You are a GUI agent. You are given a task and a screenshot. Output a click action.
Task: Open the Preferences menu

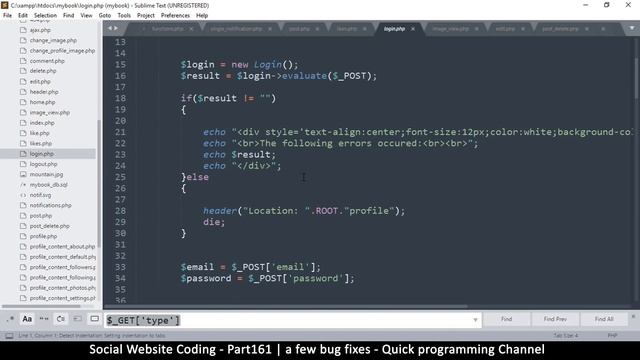tap(175, 16)
